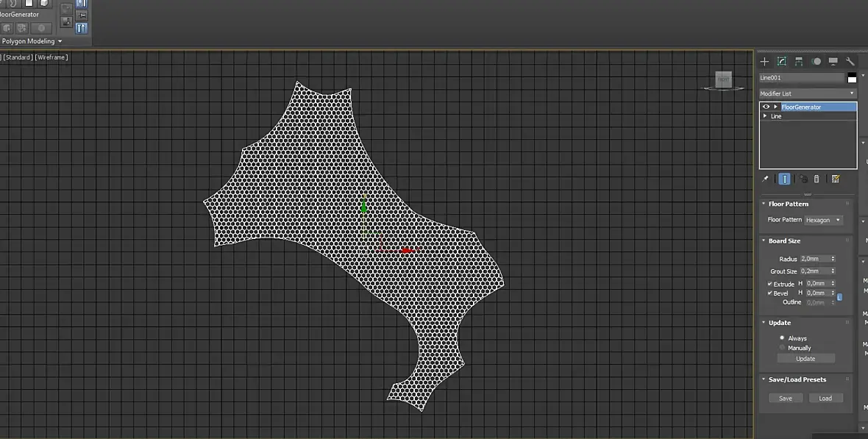Screen dimensions: 868x439
Task: Open Configure Modifier Sets icon
Action: pos(836,179)
